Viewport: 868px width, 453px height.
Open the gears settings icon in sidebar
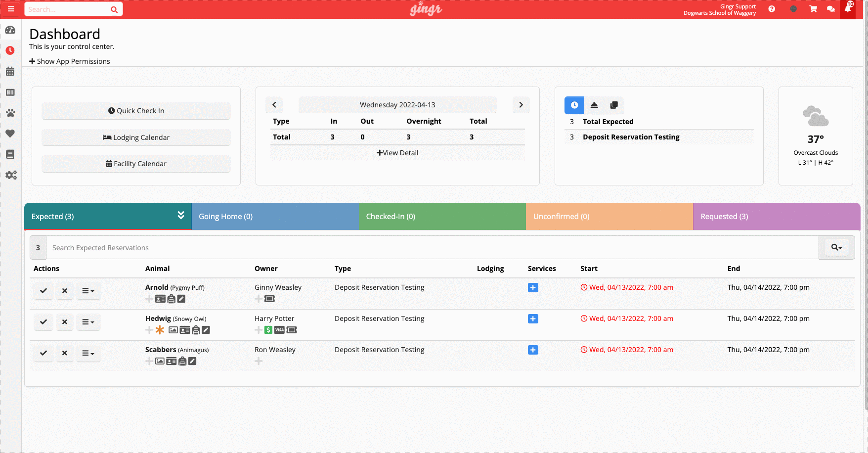(x=11, y=175)
